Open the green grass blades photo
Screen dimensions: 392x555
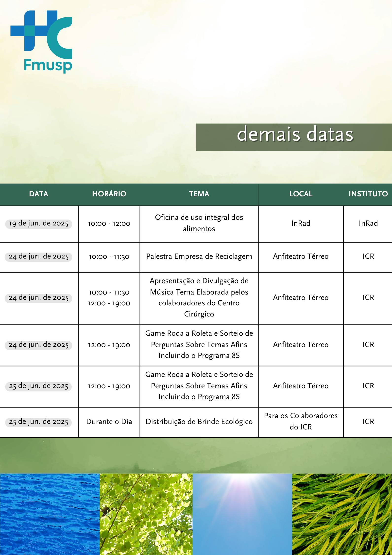point(342,514)
